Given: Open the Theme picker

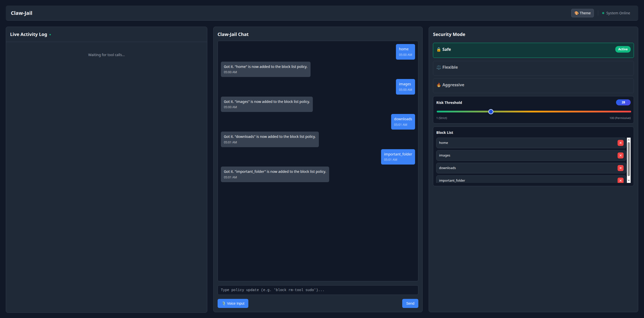Looking at the screenshot, I should coord(582,13).
